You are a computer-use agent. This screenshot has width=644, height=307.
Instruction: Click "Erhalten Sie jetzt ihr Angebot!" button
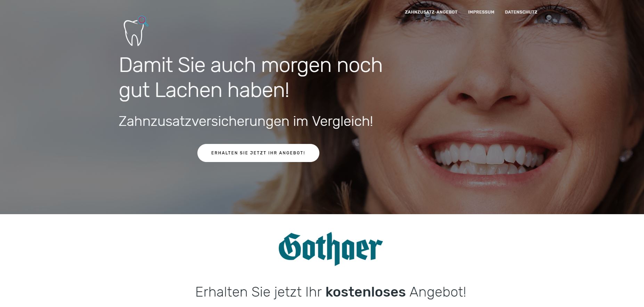pyautogui.click(x=258, y=153)
